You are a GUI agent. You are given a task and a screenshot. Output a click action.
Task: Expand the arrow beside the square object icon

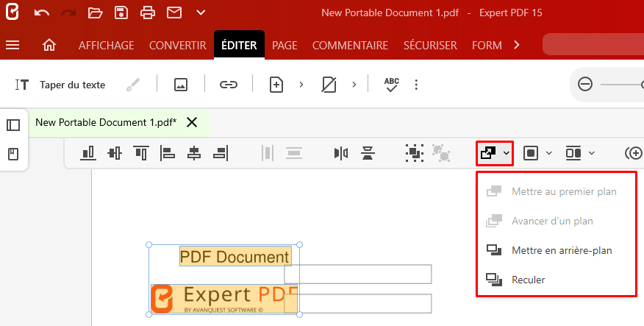coord(549,153)
